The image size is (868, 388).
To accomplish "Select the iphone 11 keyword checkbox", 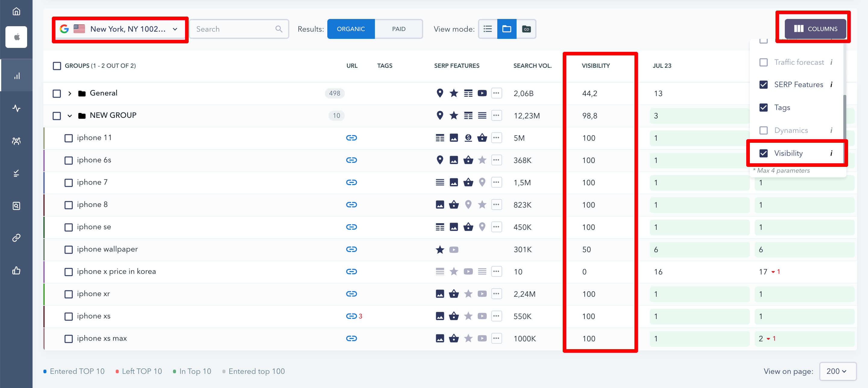I will pos(68,138).
